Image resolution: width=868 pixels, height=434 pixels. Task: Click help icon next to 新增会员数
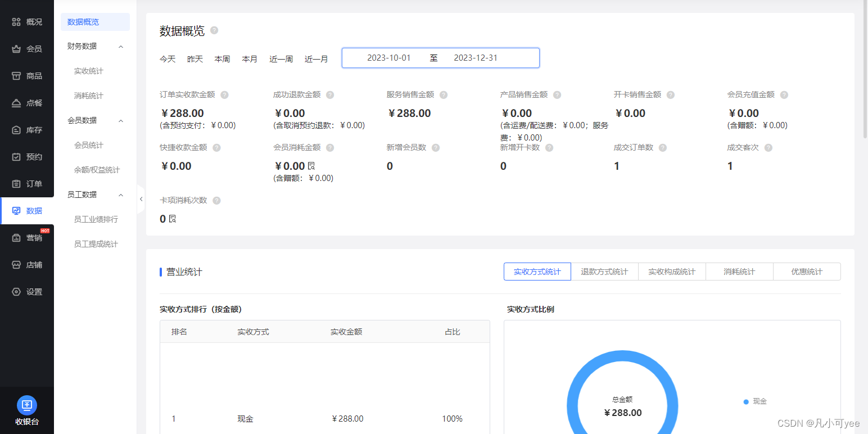[x=436, y=148]
